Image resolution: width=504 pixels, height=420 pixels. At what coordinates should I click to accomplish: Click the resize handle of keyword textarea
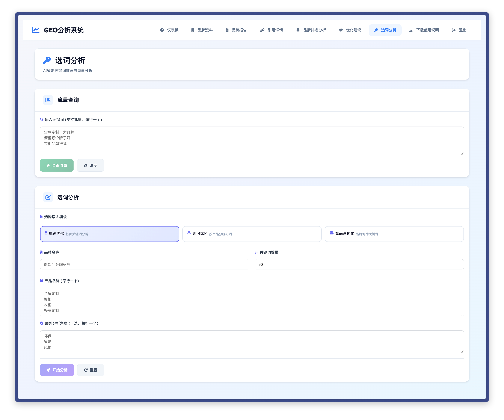click(462, 153)
